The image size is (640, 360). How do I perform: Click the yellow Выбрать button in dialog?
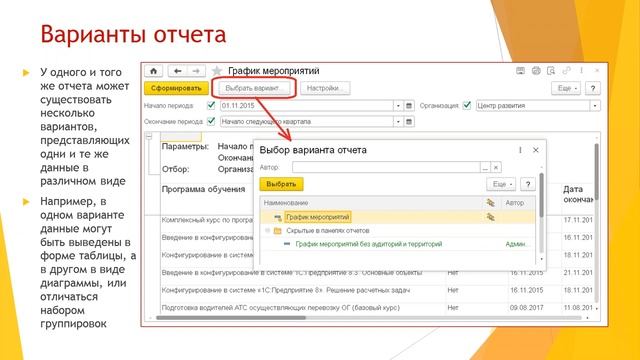click(281, 184)
